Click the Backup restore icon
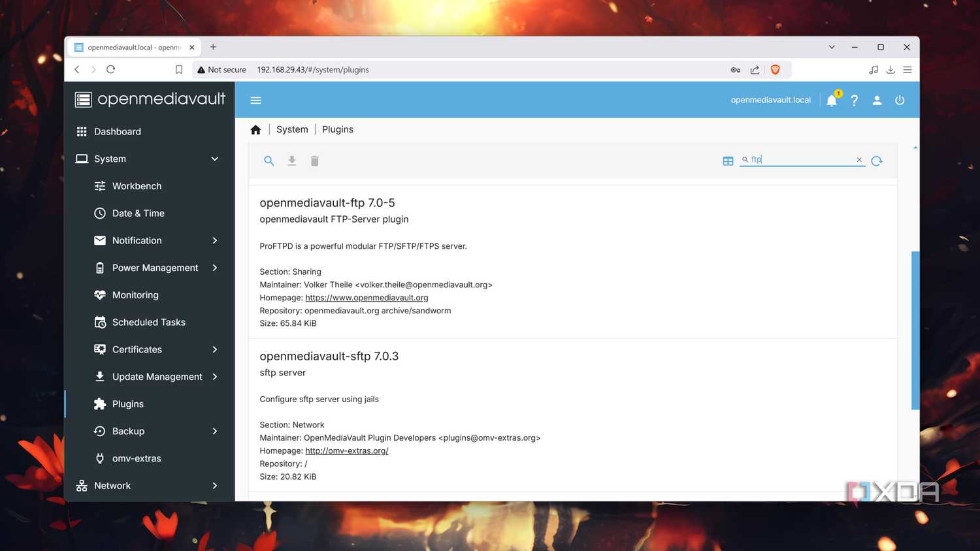The image size is (980, 551). (x=100, y=431)
